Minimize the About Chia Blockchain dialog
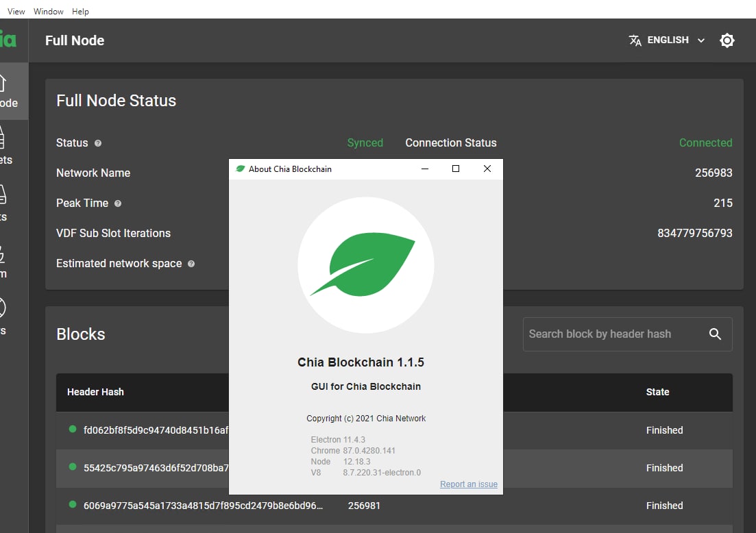This screenshot has height=533, width=756. point(425,169)
